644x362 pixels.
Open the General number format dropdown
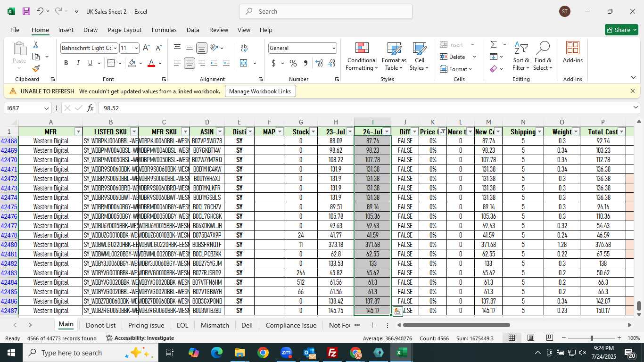[x=334, y=48]
